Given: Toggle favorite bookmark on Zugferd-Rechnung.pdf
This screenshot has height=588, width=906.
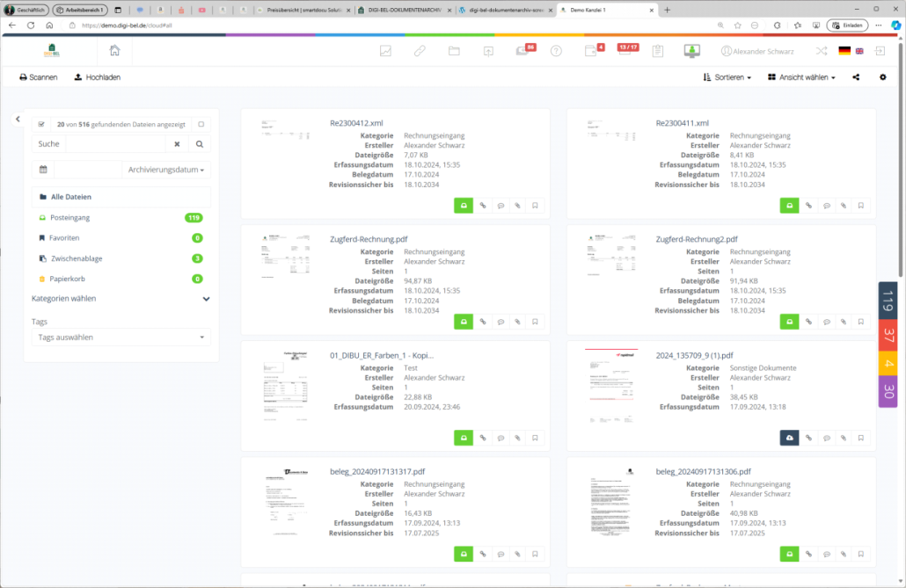Looking at the screenshot, I should pos(535,322).
